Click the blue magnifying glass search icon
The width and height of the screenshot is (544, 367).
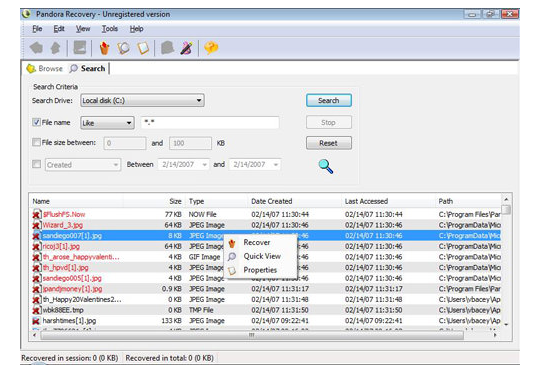326,167
